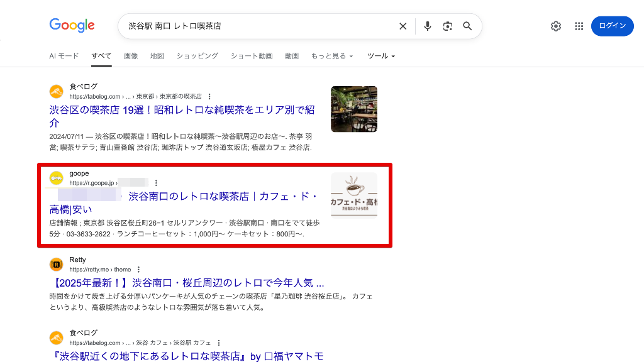Click into the search query text field

coord(258,26)
